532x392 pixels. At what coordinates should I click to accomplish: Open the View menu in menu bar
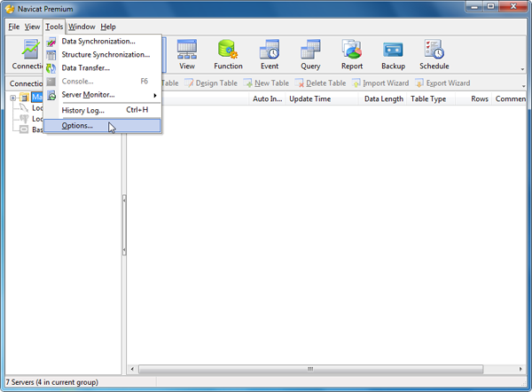click(x=32, y=27)
